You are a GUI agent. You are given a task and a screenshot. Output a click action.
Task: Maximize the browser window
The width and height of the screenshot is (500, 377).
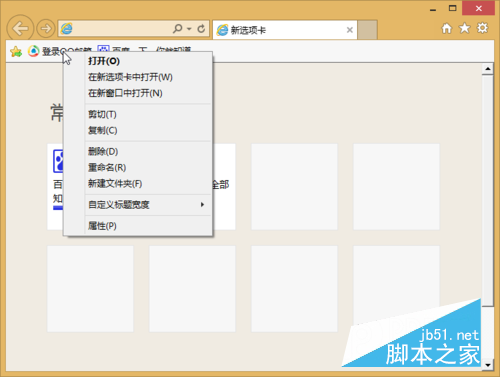[x=452, y=8]
